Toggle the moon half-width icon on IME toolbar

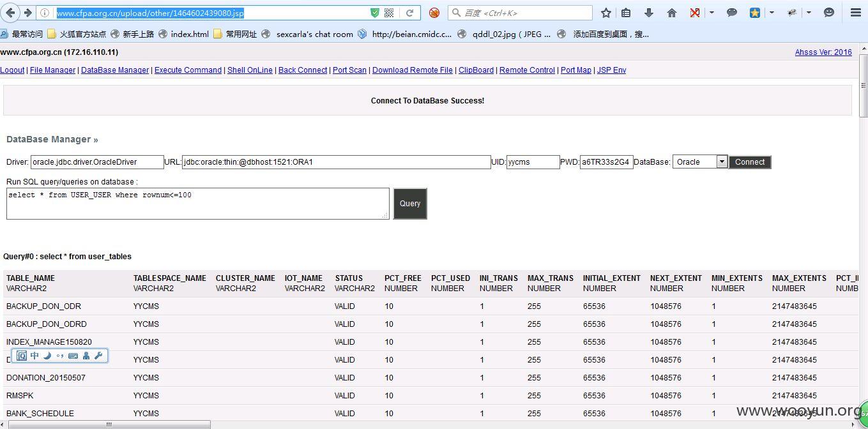pyautogui.click(x=47, y=356)
